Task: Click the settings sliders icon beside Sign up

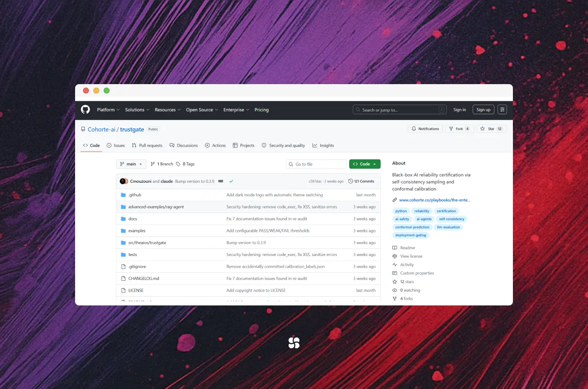Action: [502, 109]
